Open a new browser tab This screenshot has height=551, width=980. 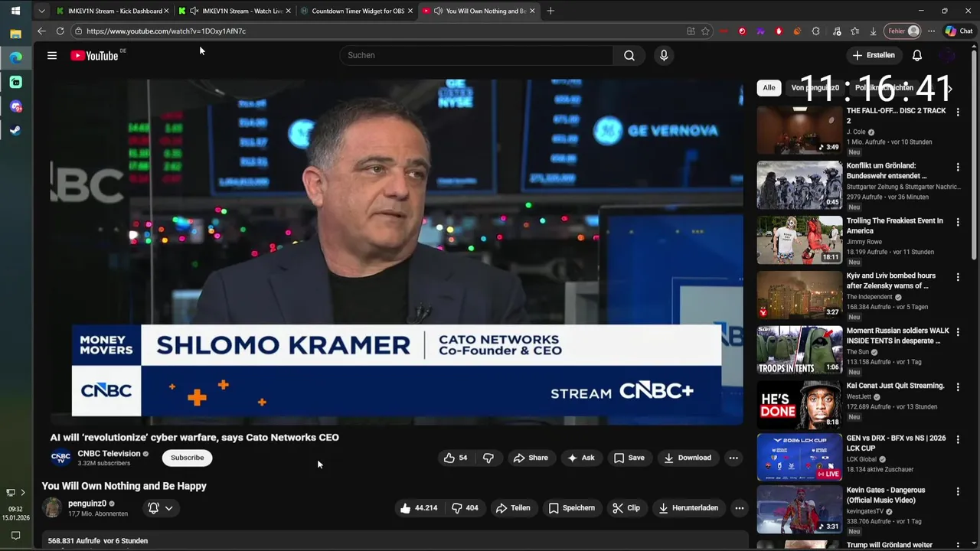[x=550, y=11]
